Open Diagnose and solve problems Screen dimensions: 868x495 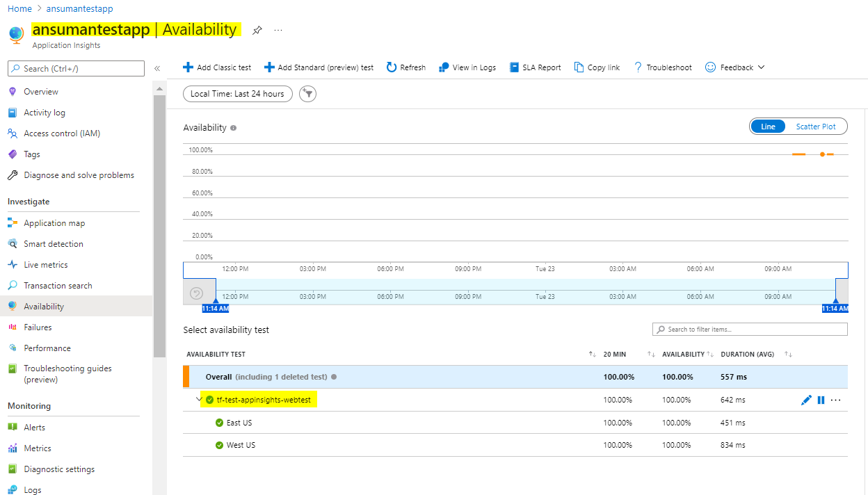coord(79,175)
